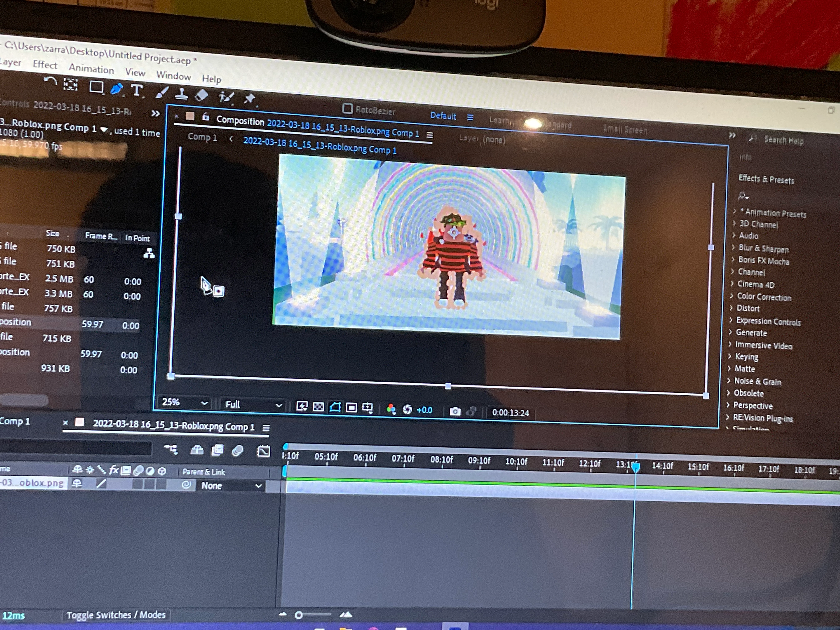Select the Pen tool in toolbar

117,89
